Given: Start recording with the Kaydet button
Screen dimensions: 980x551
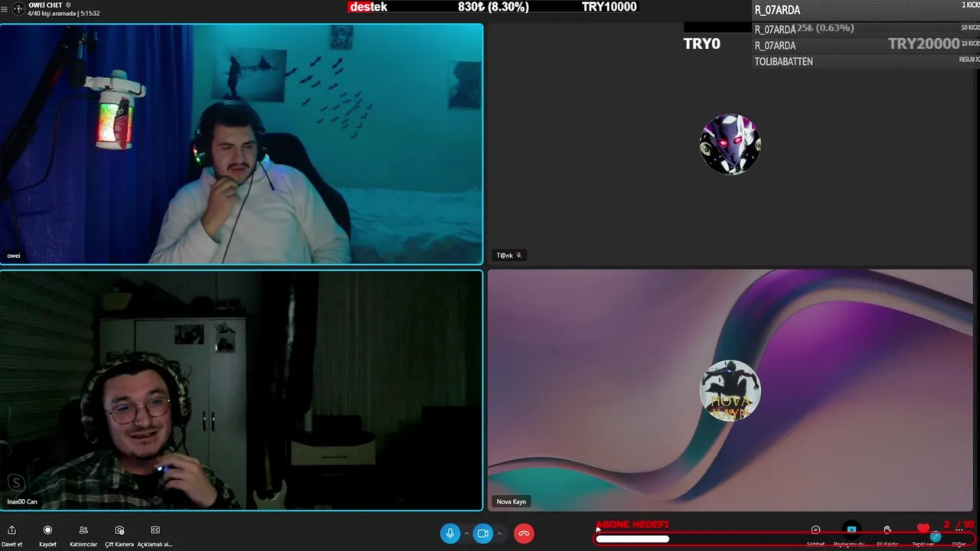Looking at the screenshot, I should (47, 535).
